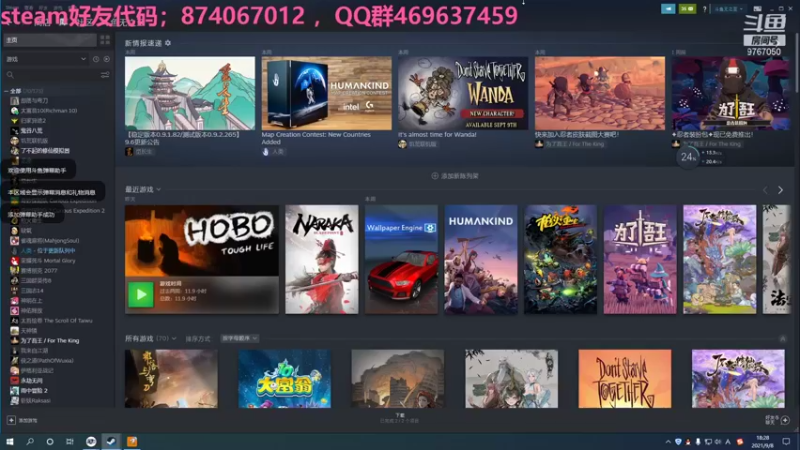Open the blue announcements icon at top
This screenshot has height=450, width=800.
click(668, 9)
